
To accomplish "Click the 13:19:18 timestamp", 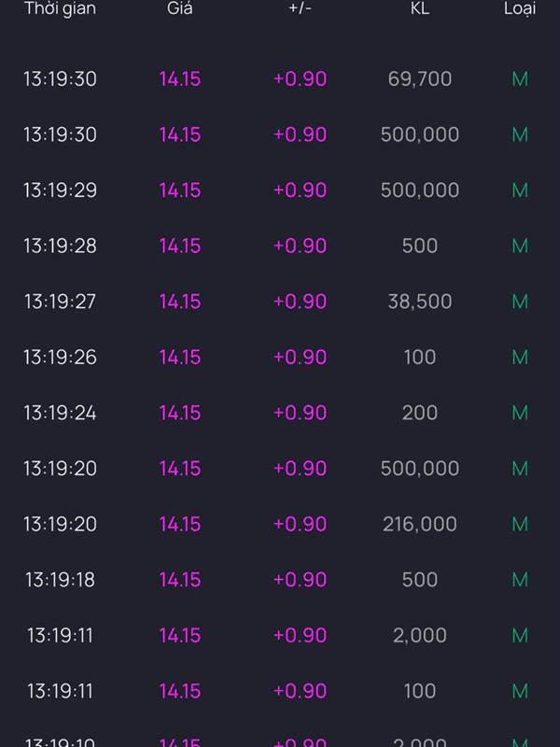I will pyautogui.click(x=60, y=580).
